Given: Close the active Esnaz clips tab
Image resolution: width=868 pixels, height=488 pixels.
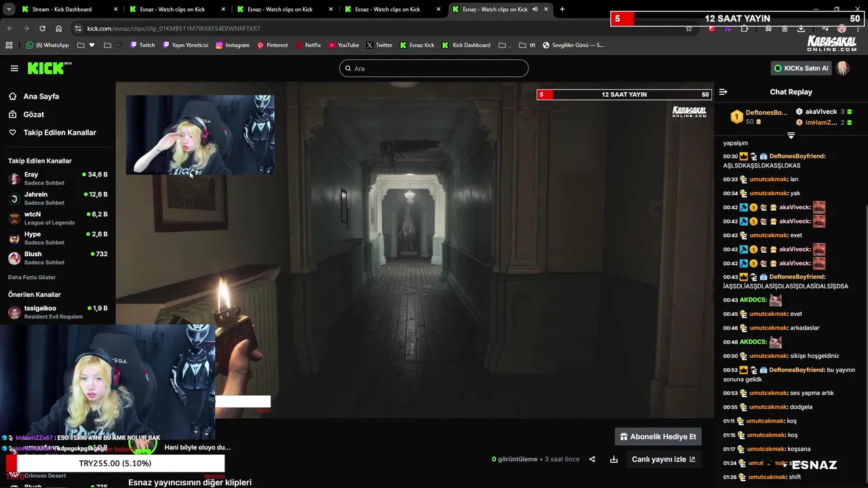Looking at the screenshot, I should (x=546, y=9).
